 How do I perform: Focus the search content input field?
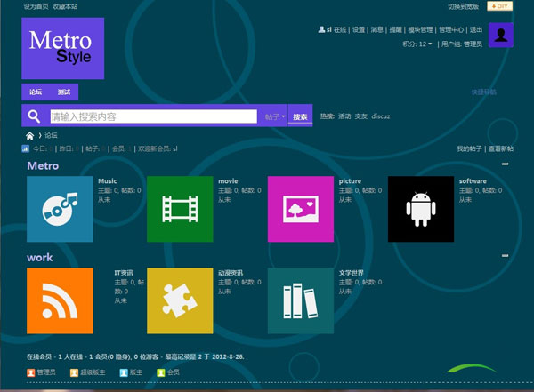pyautogui.click(x=151, y=116)
